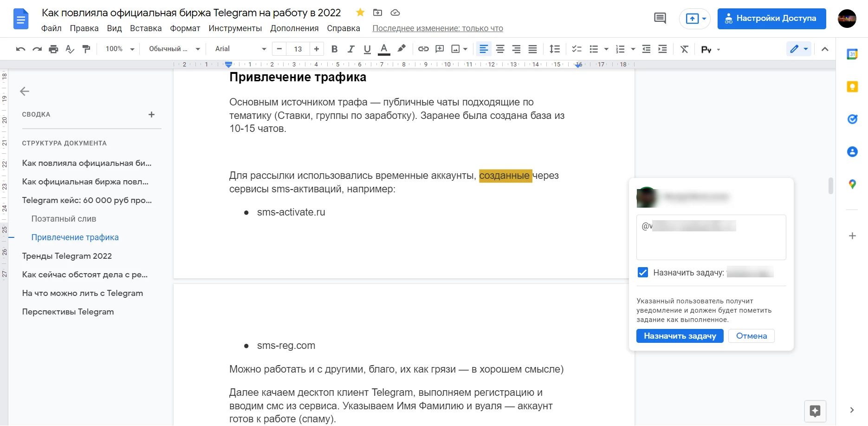This screenshot has height=426, width=868.
Task: Open the Справка menu
Action: (343, 28)
